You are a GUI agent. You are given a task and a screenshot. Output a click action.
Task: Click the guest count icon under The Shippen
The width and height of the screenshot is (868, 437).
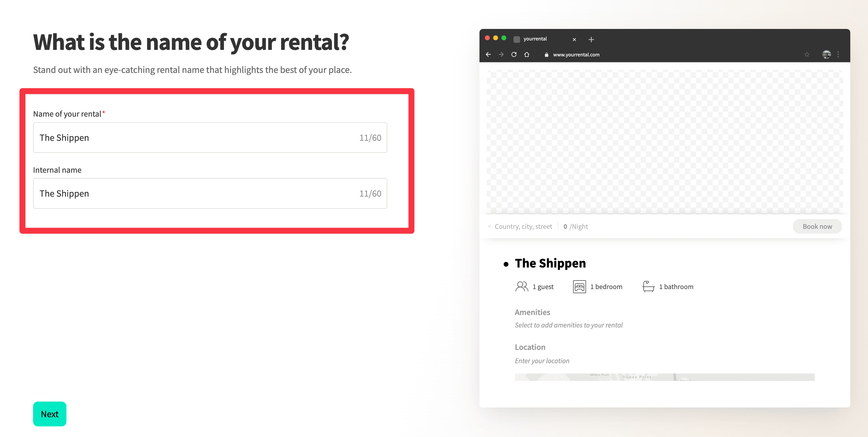pyautogui.click(x=522, y=286)
